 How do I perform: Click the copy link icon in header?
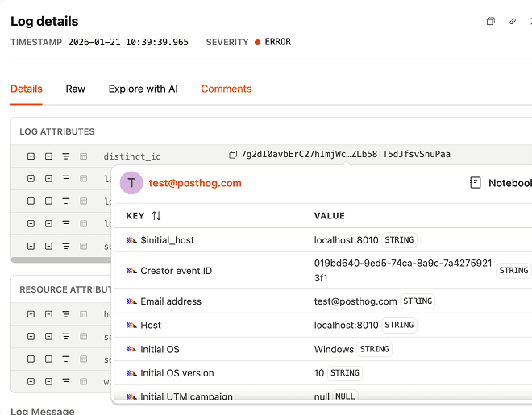[513, 22]
